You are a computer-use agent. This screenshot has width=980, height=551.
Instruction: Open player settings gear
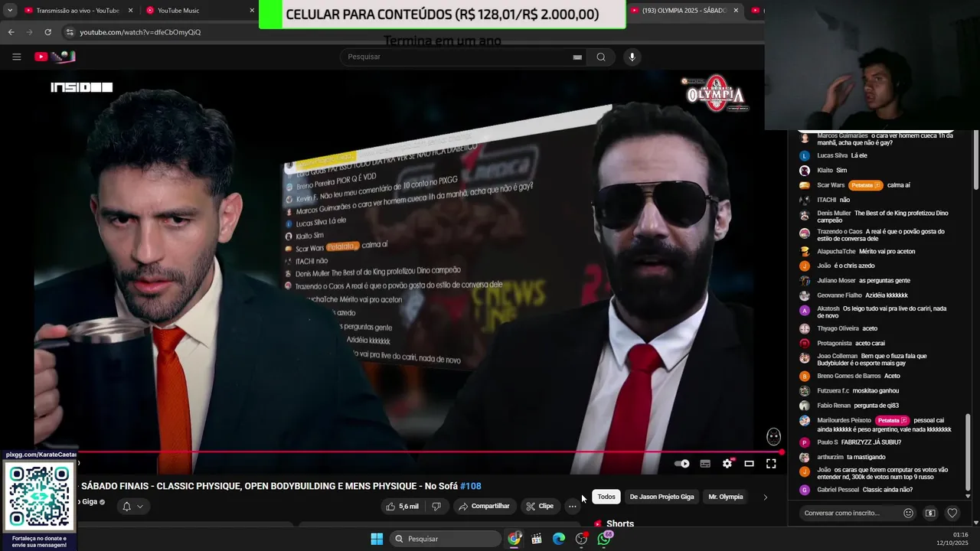click(x=727, y=463)
